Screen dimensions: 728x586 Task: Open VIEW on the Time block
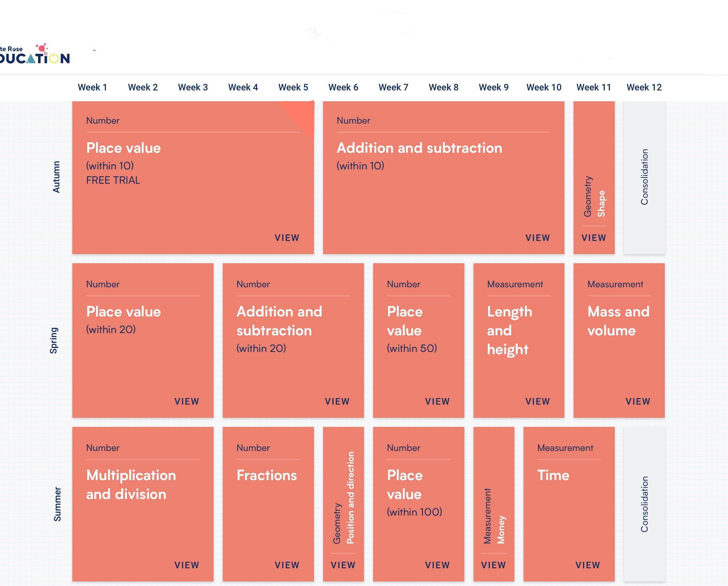click(588, 565)
